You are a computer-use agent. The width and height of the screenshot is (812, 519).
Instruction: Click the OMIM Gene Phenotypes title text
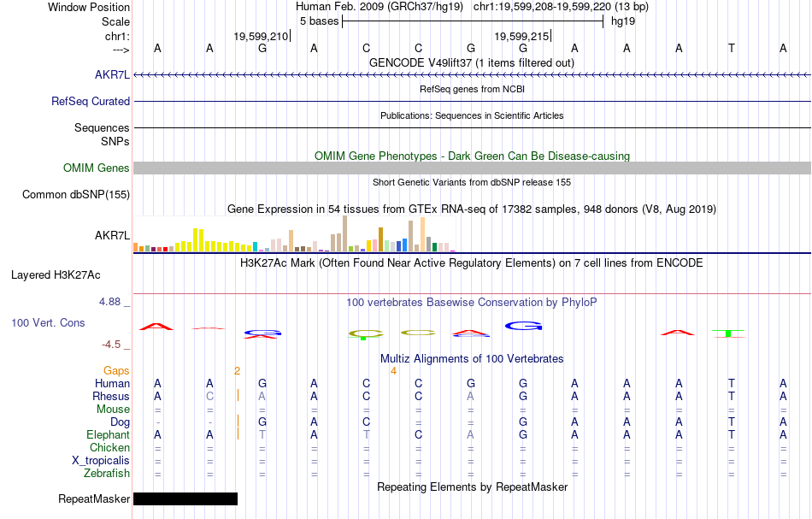[472, 156]
